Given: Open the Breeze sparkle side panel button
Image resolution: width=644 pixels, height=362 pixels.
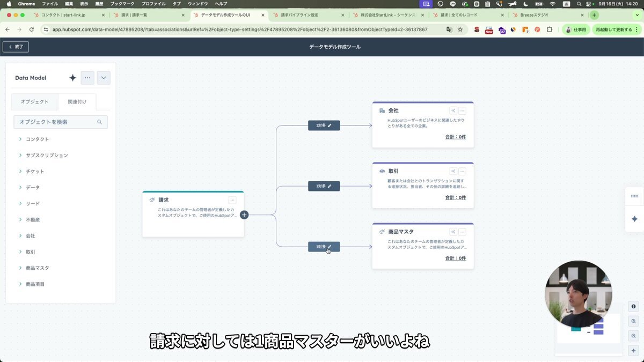Looking at the screenshot, I should 634,219.
